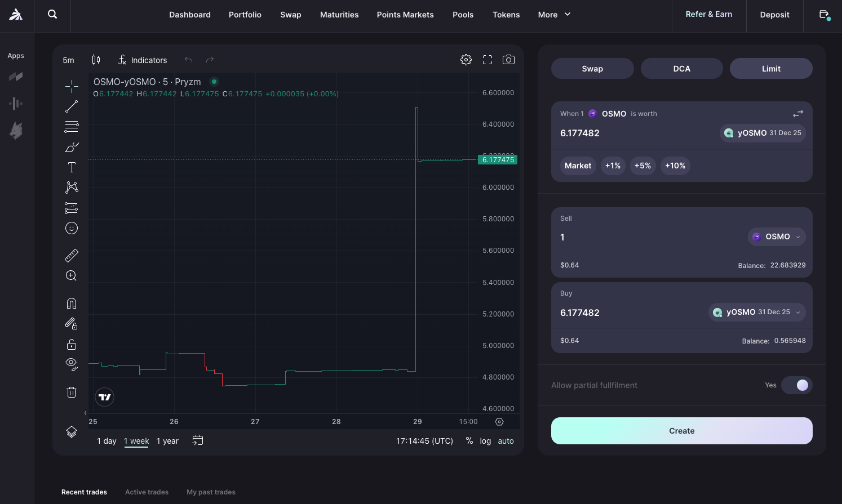Select the patterns drawing tool
The image size is (842, 504).
pos(72,188)
